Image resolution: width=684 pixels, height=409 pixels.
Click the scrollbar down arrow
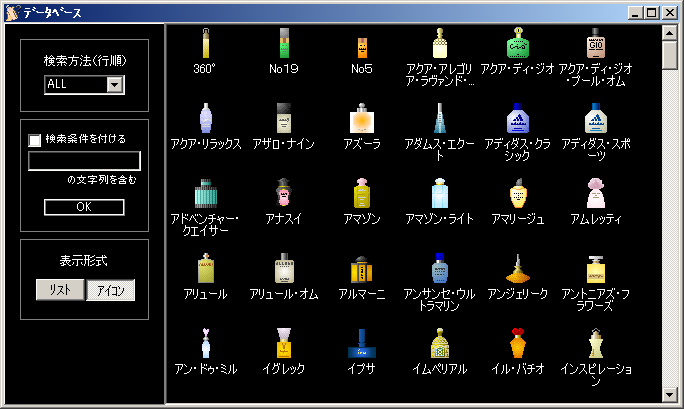pos(670,395)
